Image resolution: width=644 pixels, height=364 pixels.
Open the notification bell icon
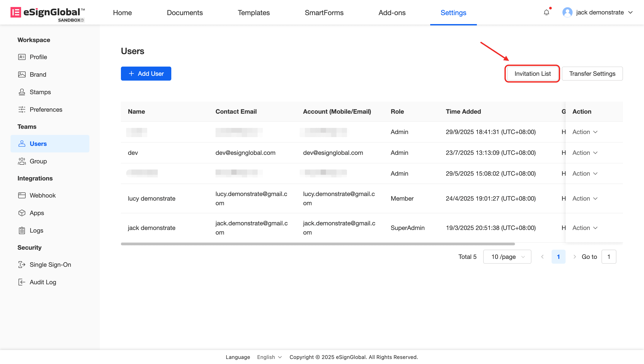pos(546,12)
